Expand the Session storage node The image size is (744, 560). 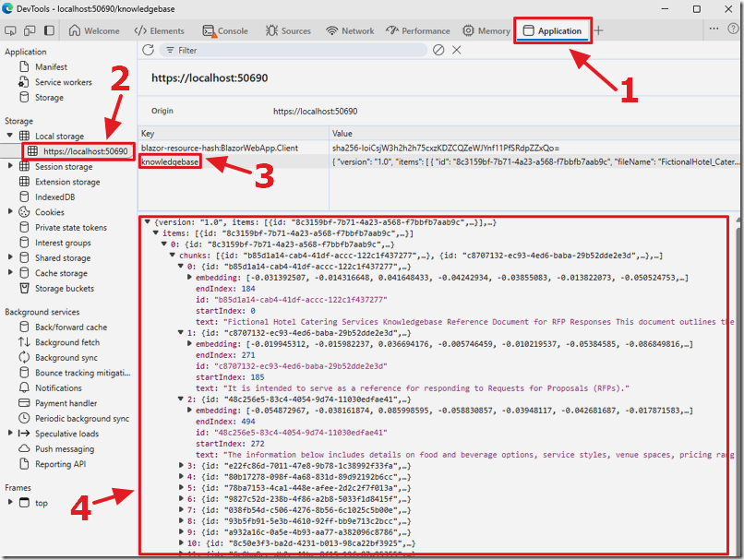[10, 166]
